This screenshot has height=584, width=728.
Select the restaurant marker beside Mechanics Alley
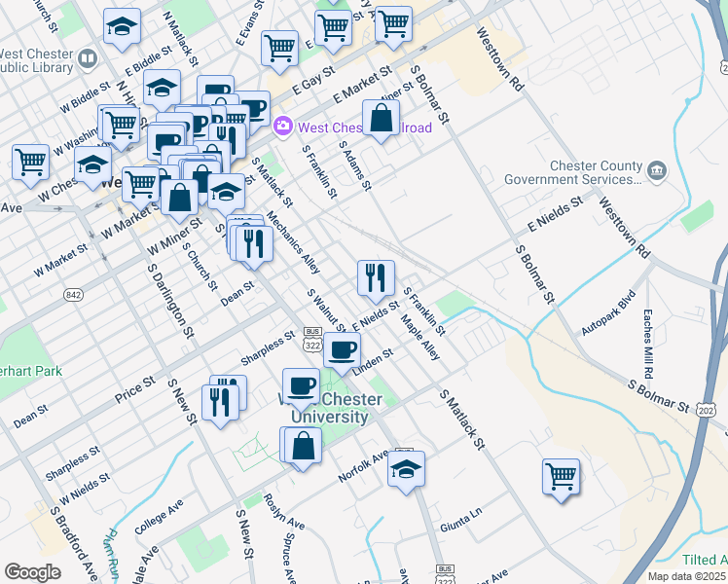pos(254,247)
